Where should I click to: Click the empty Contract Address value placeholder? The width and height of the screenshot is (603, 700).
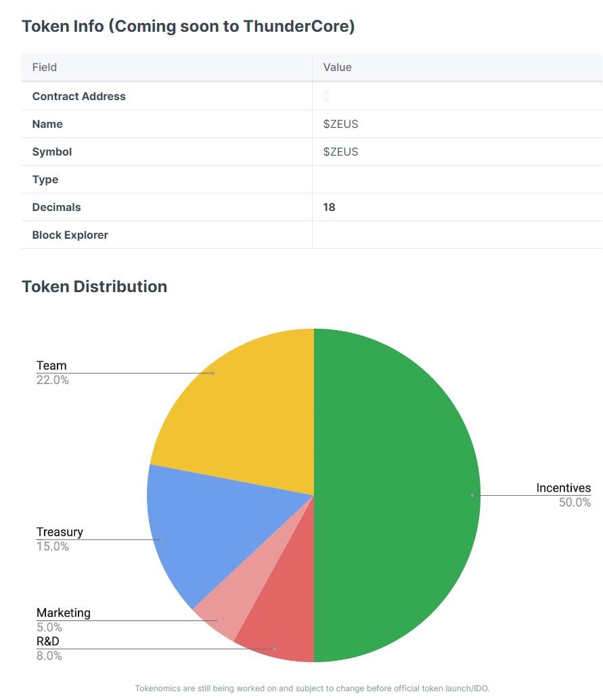click(326, 96)
